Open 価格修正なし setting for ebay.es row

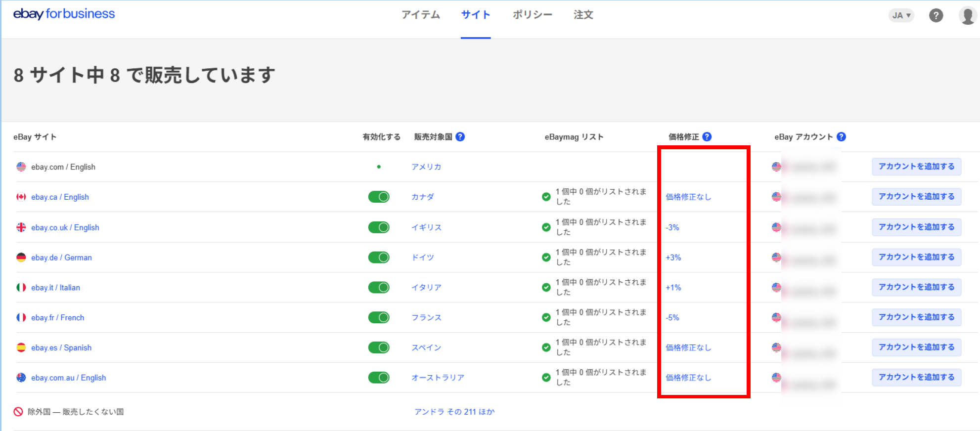688,347
